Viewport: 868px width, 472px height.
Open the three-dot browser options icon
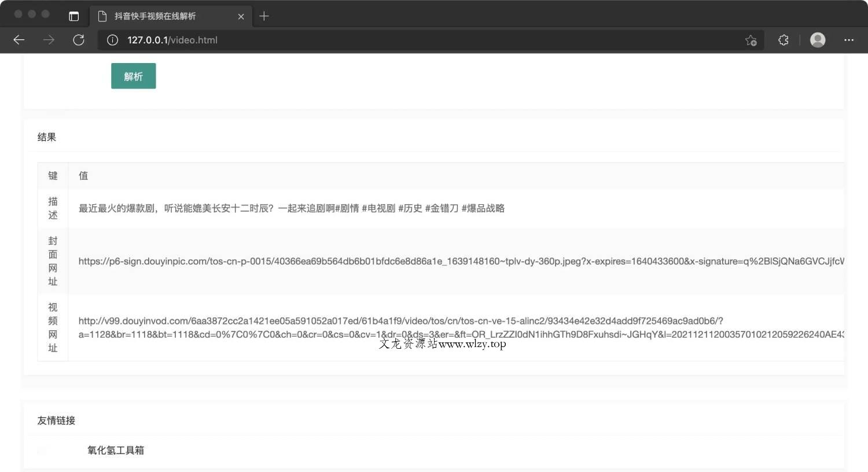point(849,40)
